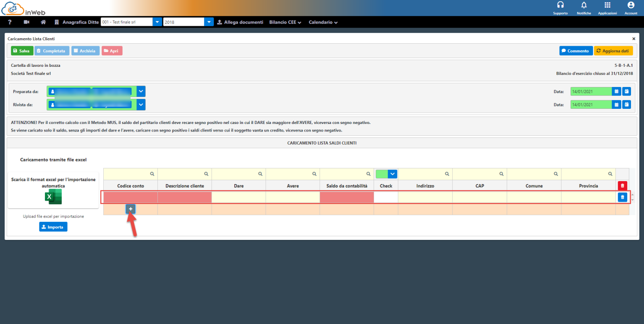Open the Check column filter dropdown
The height and width of the screenshot is (324, 644).
pyautogui.click(x=393, y=174)
